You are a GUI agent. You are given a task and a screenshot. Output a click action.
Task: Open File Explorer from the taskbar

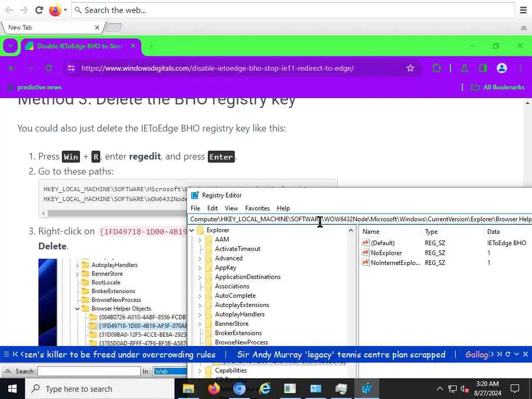(x=188, y=389)
